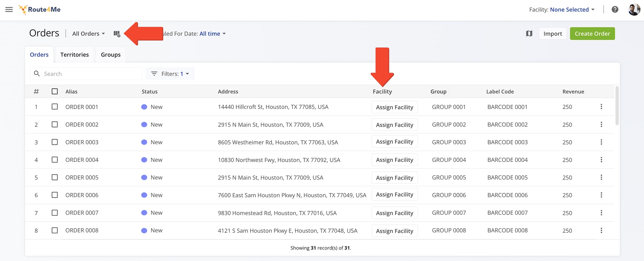
Task: Sort by the Address column header
Action: [x=228, y=92]
